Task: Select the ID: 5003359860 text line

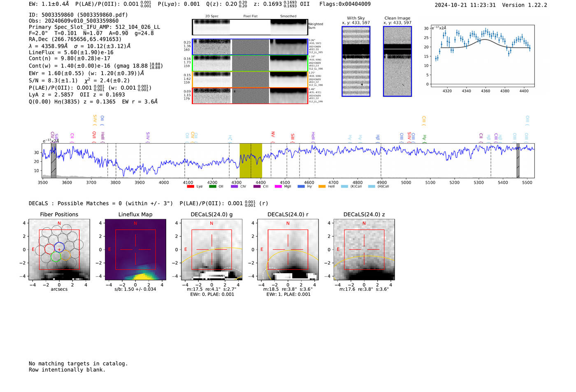Action: click(78, 15)
